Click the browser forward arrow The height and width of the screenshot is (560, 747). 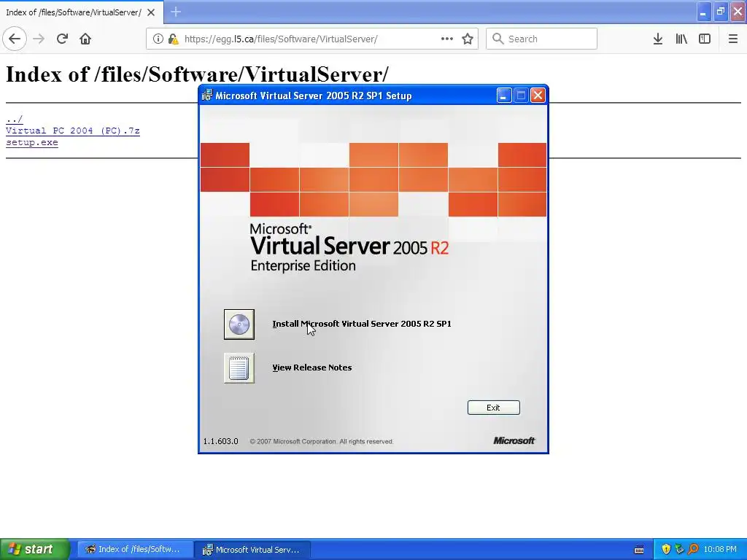point(39,39)
